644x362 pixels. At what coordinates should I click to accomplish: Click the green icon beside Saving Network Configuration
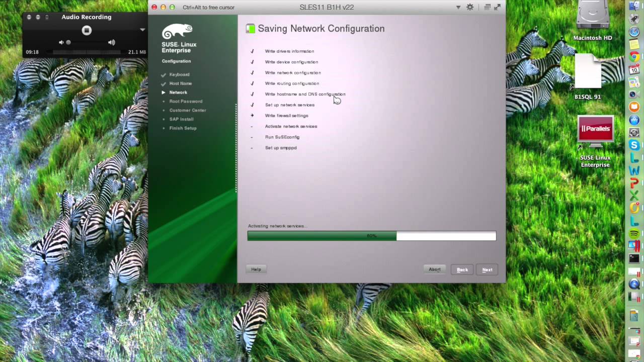250,29
